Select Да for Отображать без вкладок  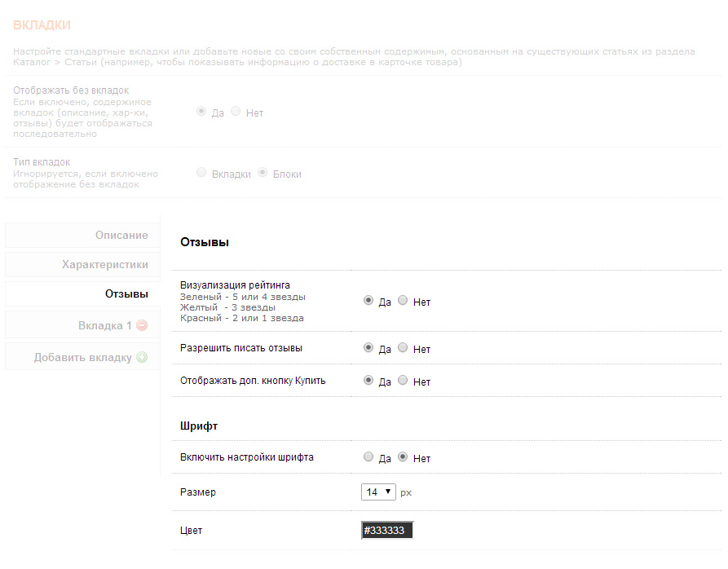click(201, 112)
